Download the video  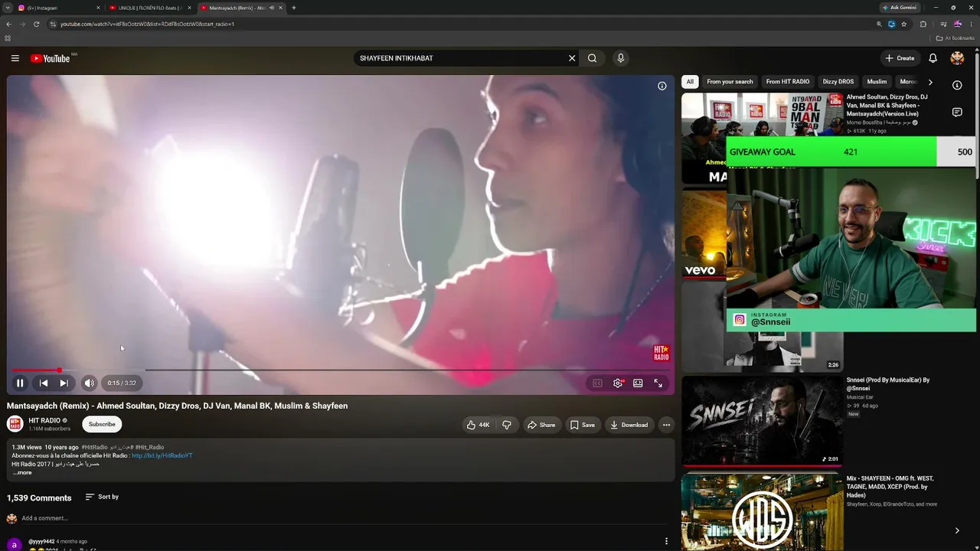629,425
